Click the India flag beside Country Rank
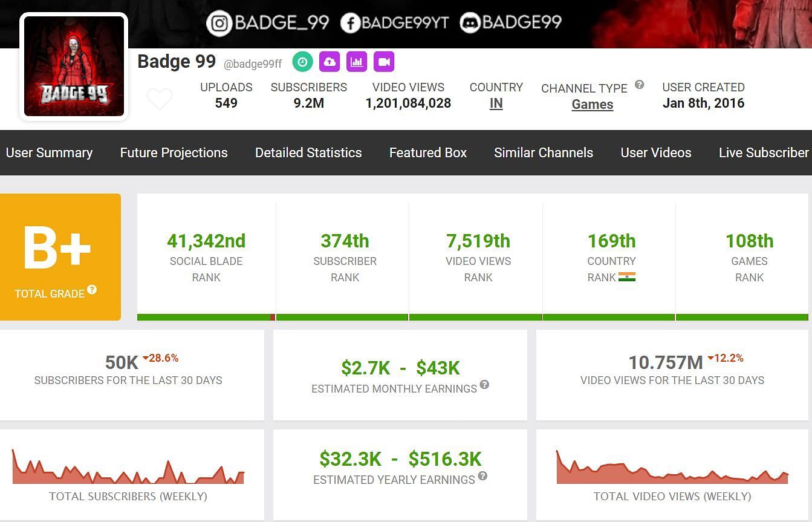This screenshot has height=522, width=812. click(x=627, y=277)
